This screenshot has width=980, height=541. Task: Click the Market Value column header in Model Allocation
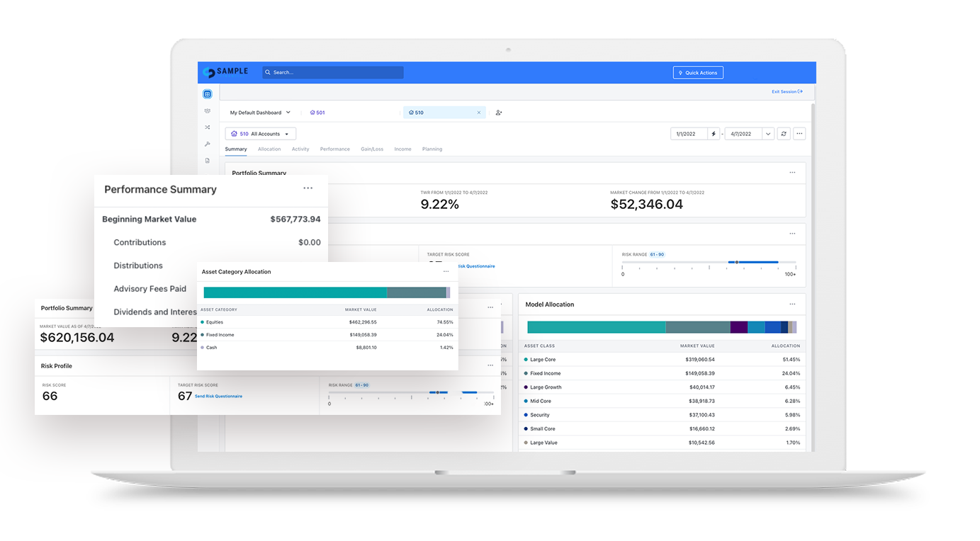(x=697, y=346)
